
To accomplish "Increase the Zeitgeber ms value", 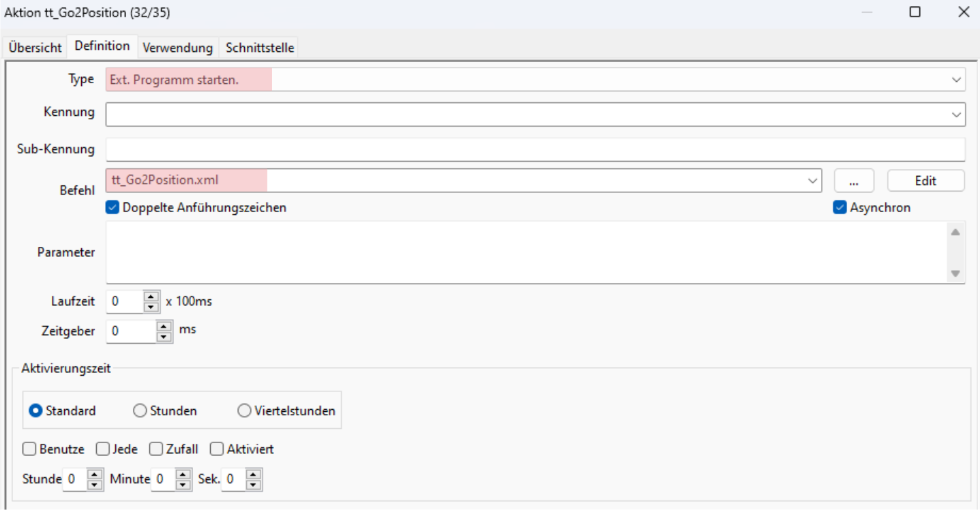I will [164, 326].
